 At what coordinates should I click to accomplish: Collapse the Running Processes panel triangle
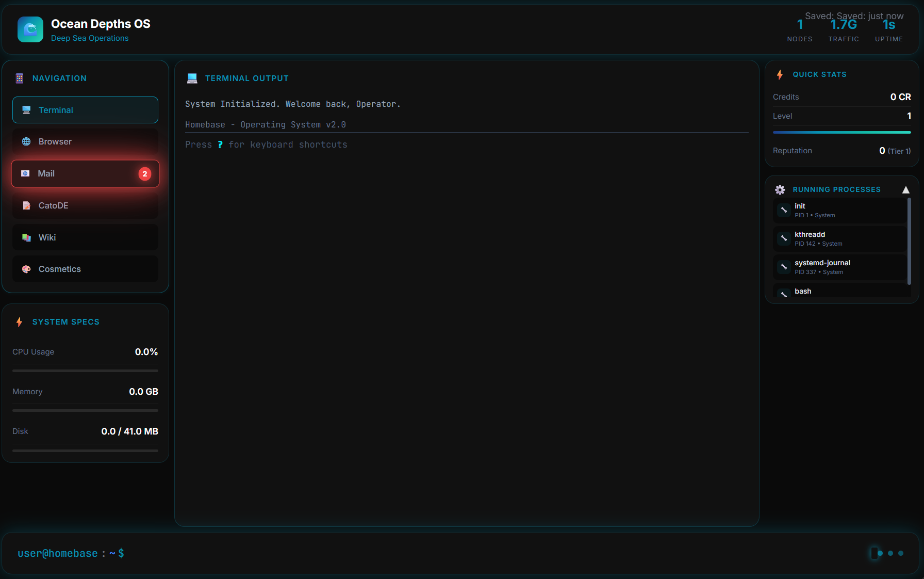[x=906, y=189]
